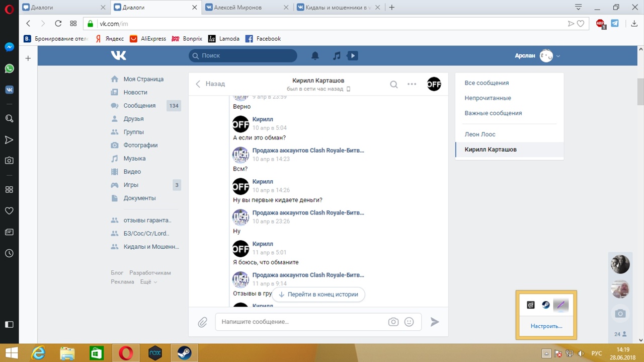Viewport: 644px width, 362px height.
Task: Click Настроить in the tray popup
Action: click(x=546, y=326)
